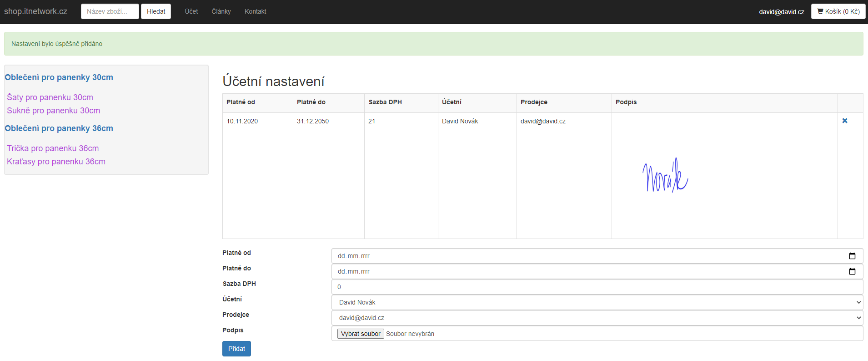Image resolution: width=868 pixels, height=361 pixels.
Task: Click Vybrat soubor to choose signature
Action: 361,334
